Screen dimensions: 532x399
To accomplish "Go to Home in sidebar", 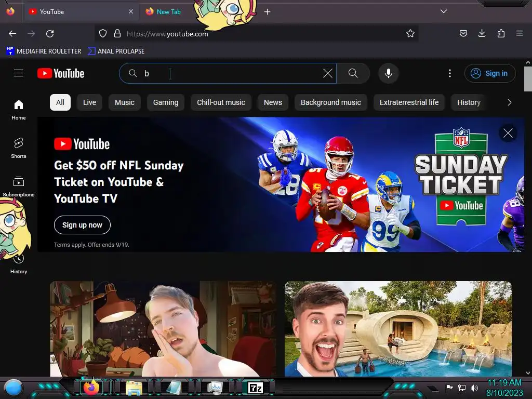I will [x=19, y=110].
